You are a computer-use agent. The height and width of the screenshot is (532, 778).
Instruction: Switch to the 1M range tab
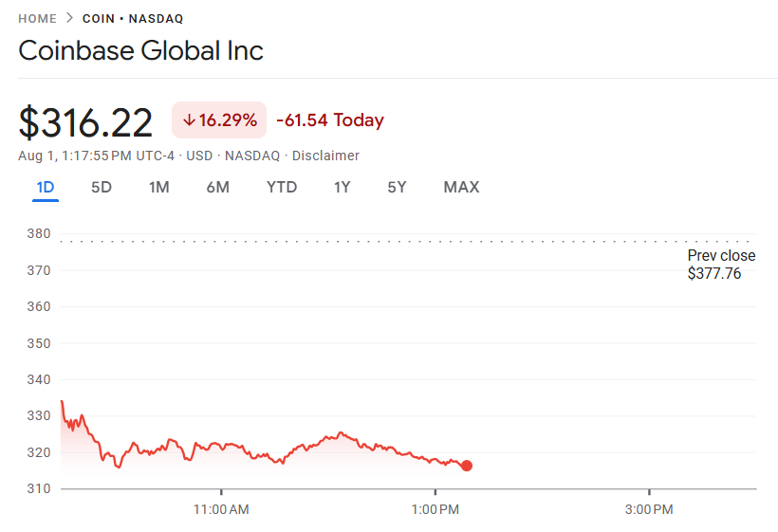pos(158,187)
